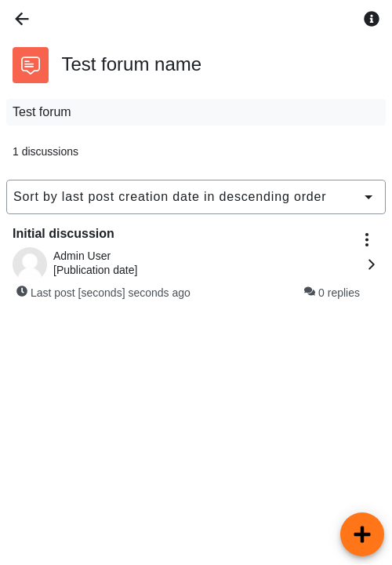Click the 0 replies label

coord(339,293)
